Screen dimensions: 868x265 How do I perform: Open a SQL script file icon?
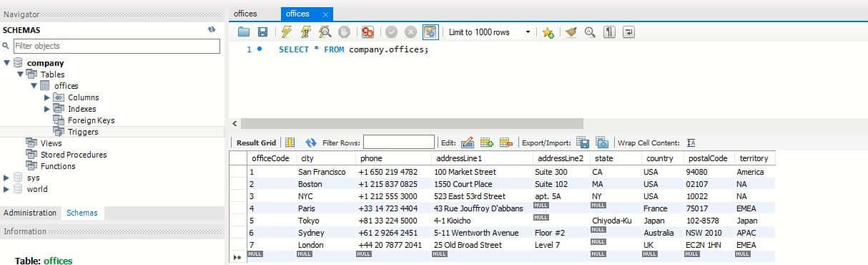(244, 32)
